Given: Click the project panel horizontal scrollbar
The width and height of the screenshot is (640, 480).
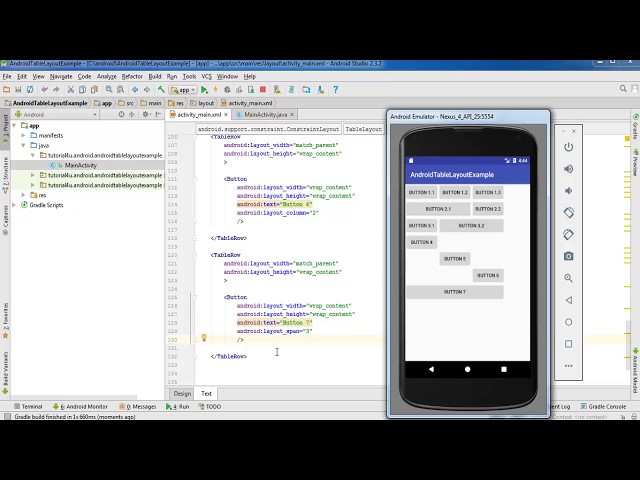Looking at the screenshot, I should pos(73,397).
